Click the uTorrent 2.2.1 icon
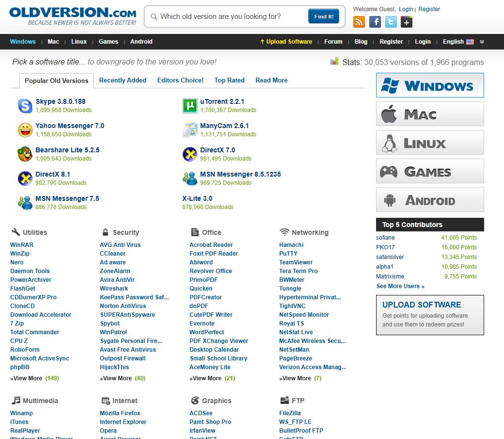Image resolution: width=504 pixels, height=439 pixels. tap(190, 106)
